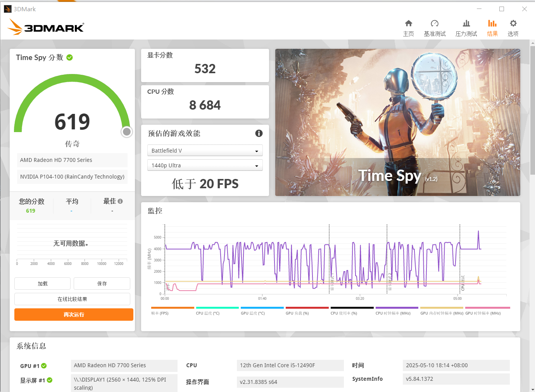Open the 1440p Ultra resolution dropdown

point(205,165)
